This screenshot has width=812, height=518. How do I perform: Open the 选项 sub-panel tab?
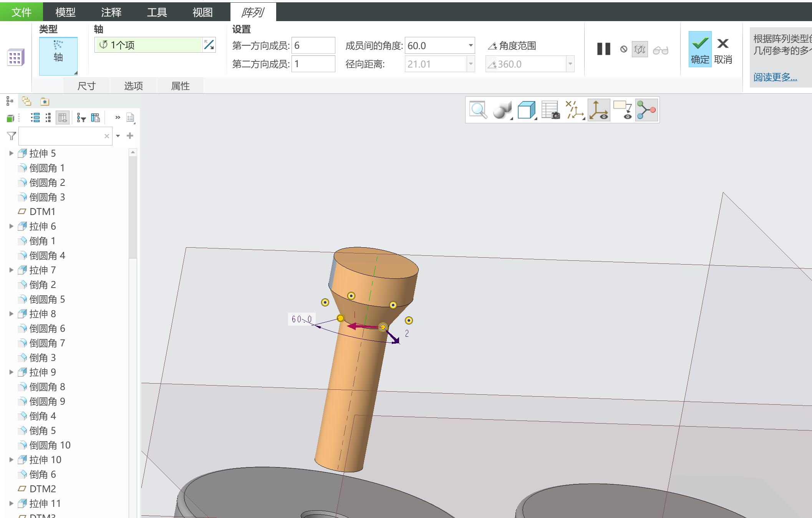click(133, 86)
